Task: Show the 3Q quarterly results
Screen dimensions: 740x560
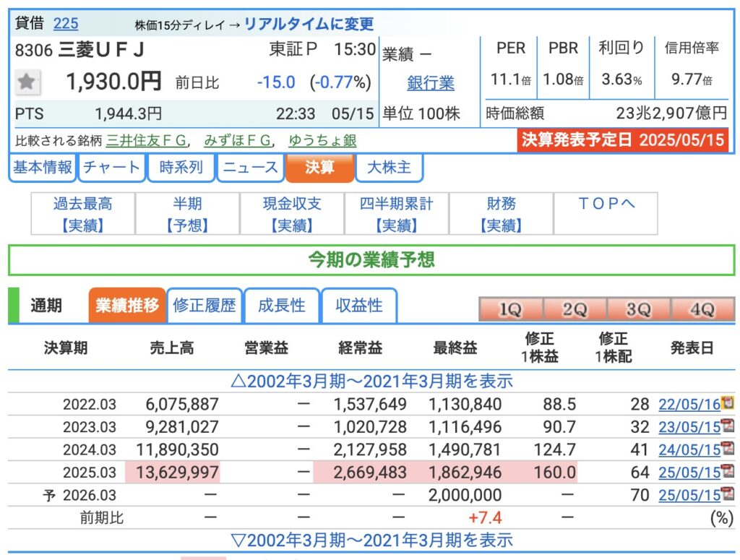Action: [x=638, y=309]
